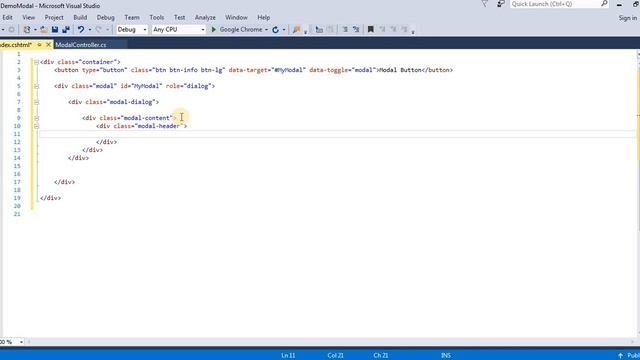Click the pin icon on cshtml tab
This screenshot has width=640, height=360.
[x=39, y=44]
